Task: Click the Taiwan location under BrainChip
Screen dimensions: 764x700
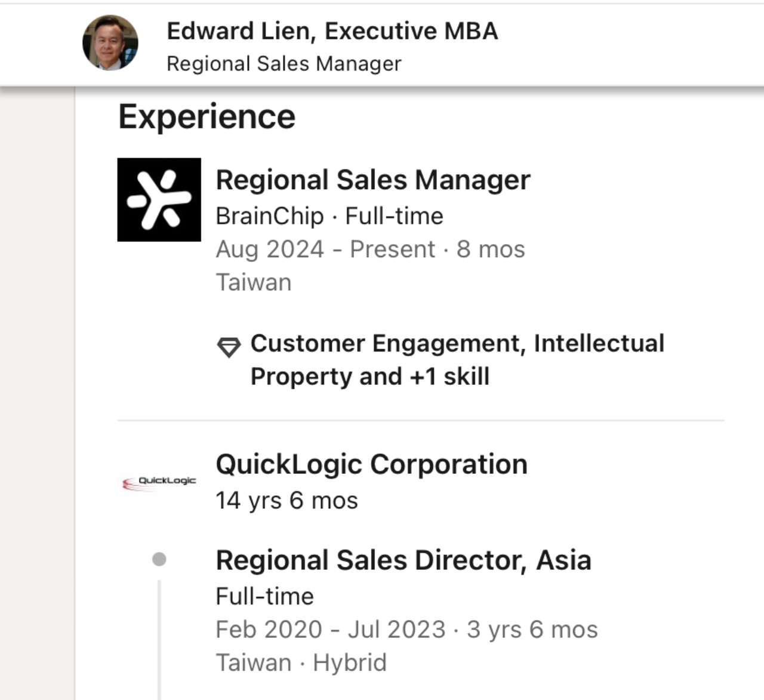Action: click(x=254, y=282)
